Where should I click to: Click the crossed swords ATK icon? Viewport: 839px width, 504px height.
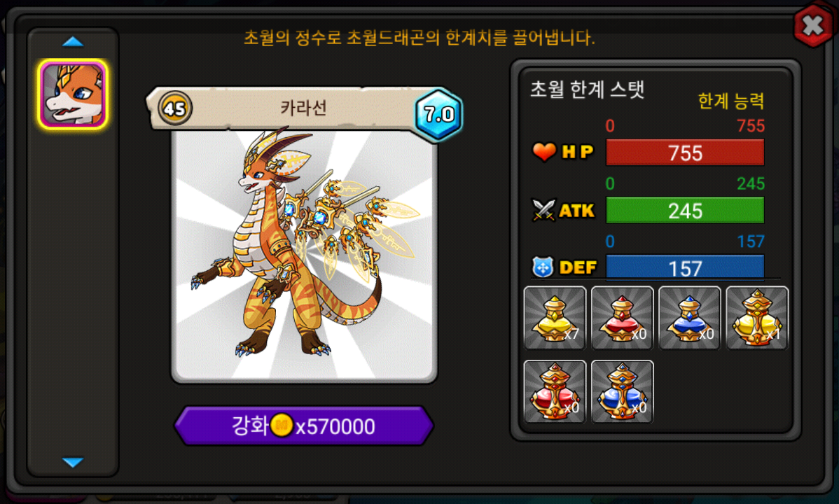click(x=543, y=210)
